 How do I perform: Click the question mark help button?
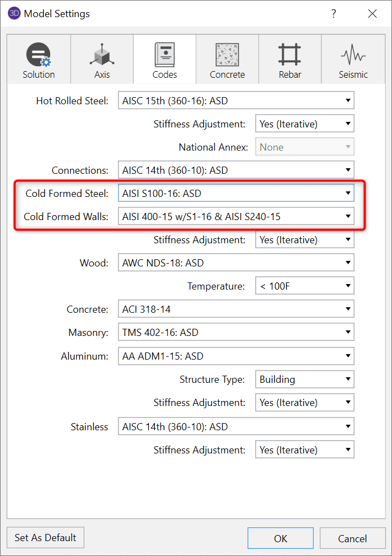(334, 14)
